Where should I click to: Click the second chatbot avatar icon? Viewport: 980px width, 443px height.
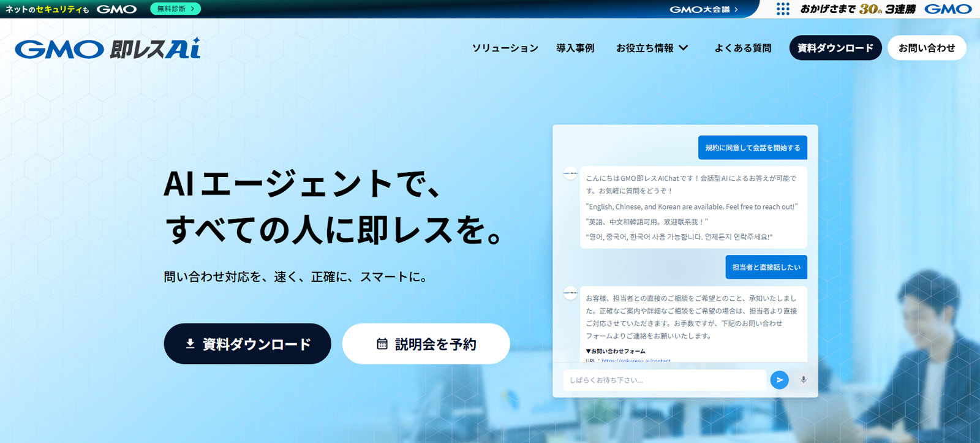570,293
